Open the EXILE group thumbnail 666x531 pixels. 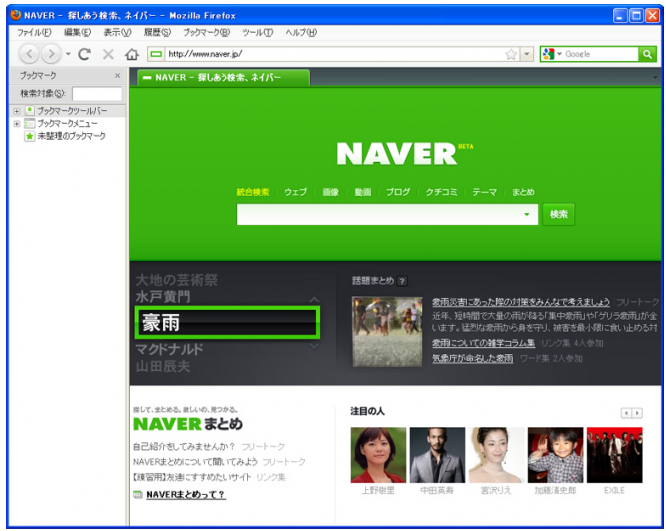click(x=614, y=455)
